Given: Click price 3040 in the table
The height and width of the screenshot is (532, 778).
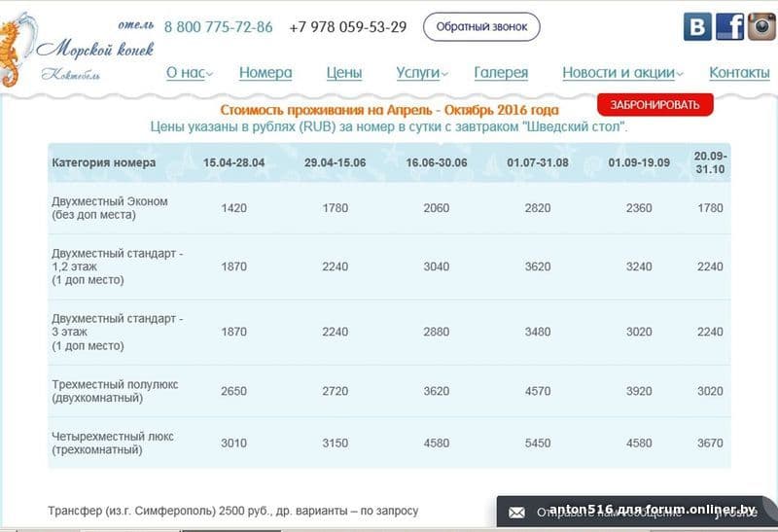Looking at the screenshot, I should (x=436, y=266).
